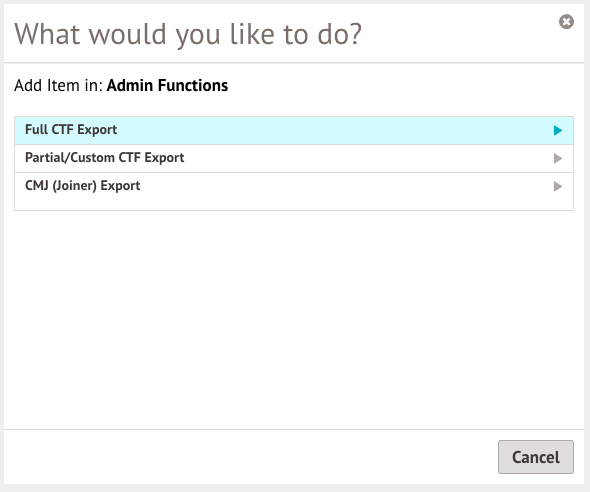Cancel the Add Item dialog
This screenshot has width=590, height=492.
tap(536, 457)
